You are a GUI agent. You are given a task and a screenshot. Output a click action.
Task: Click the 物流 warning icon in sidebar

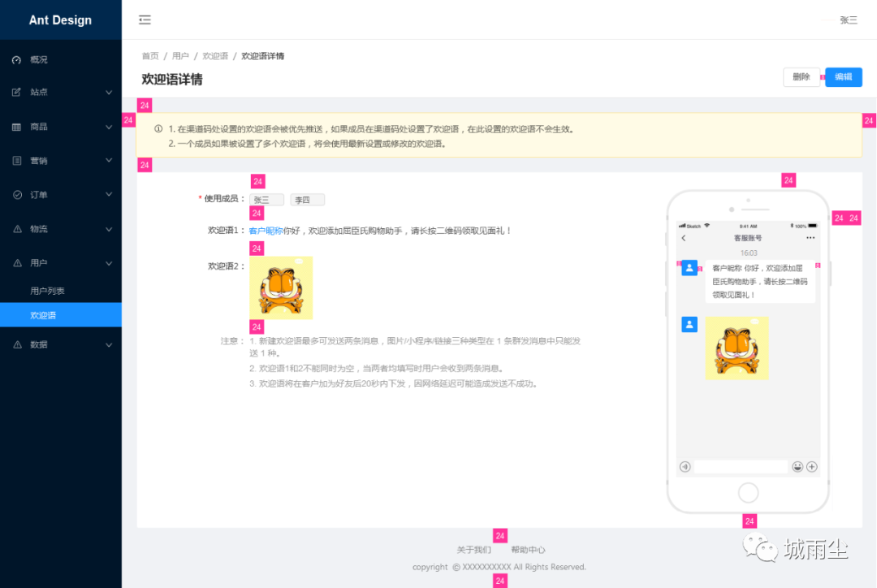click(x=17, y=229)
